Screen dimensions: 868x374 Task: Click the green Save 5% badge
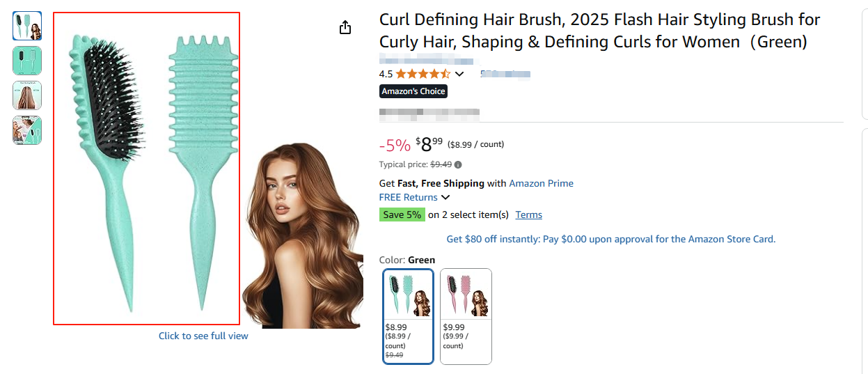click(402, 215)
